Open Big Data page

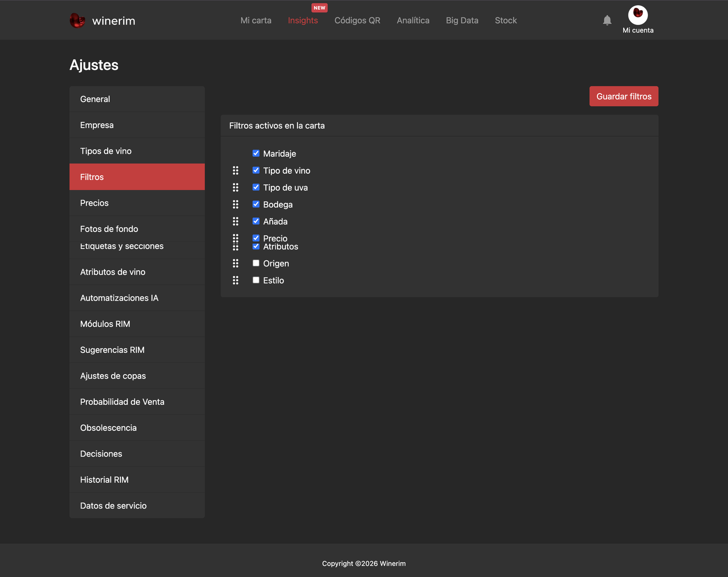462,20
